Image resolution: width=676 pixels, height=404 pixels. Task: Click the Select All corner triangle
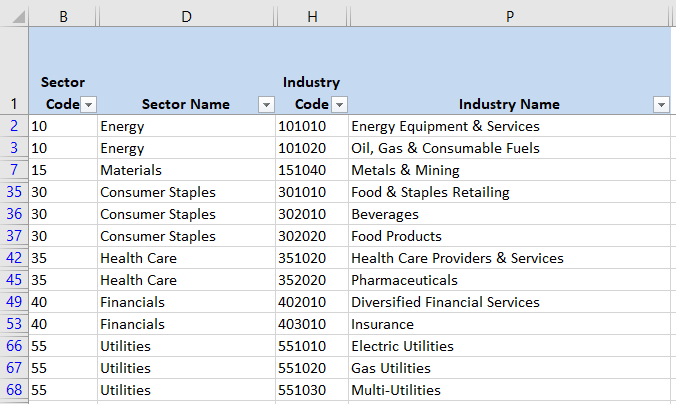pos(19,17)
